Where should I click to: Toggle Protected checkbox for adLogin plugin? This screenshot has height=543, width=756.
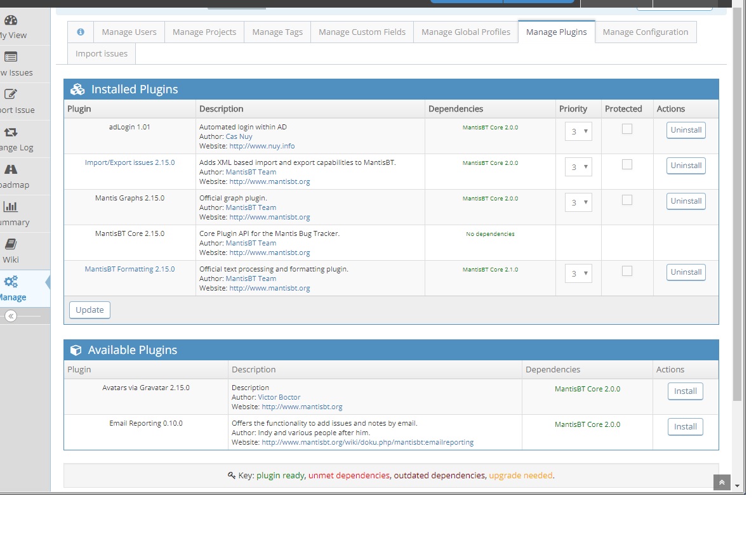[627, 129]
